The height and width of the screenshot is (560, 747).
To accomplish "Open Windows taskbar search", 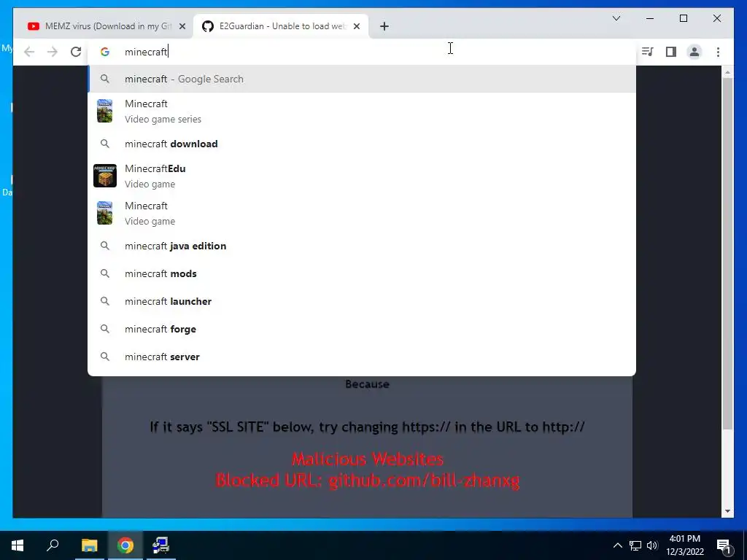I will 53,545.
